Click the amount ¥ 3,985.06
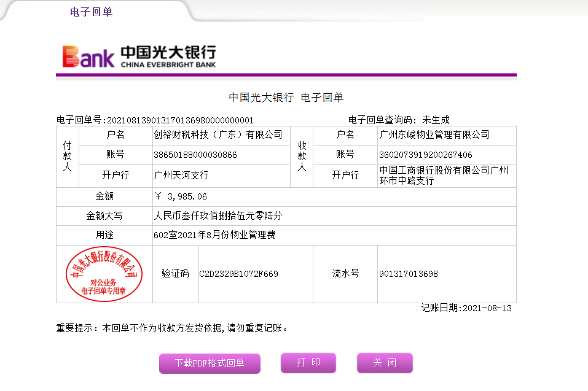The width and height of the screenshot is (588, 391). pos(181,197)
